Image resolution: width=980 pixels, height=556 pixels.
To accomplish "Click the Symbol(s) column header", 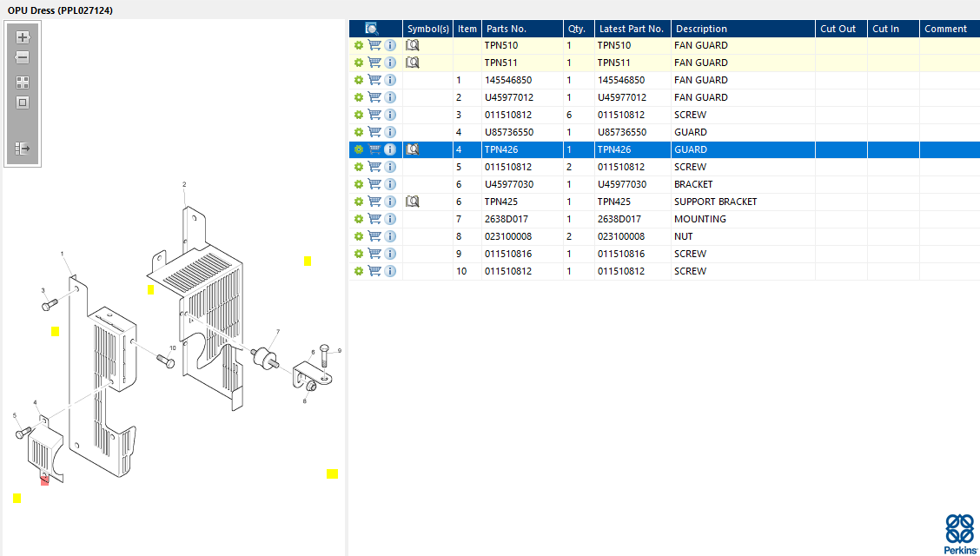I will click(428, 29).
